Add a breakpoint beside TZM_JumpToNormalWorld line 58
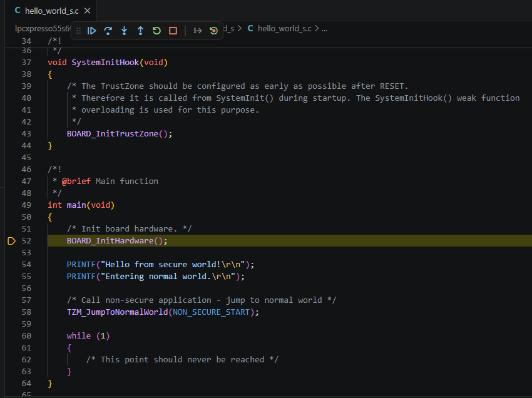 [11, 312]
